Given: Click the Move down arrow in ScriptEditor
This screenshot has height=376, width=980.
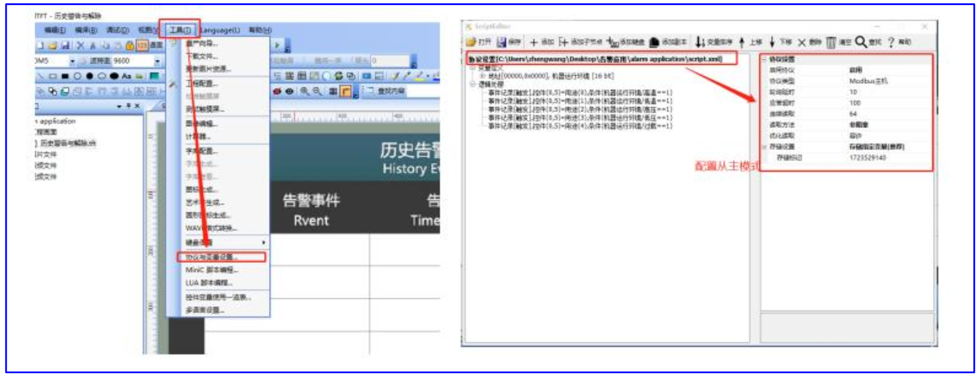Looking at the screenshot, I should [x=772, y=42].
